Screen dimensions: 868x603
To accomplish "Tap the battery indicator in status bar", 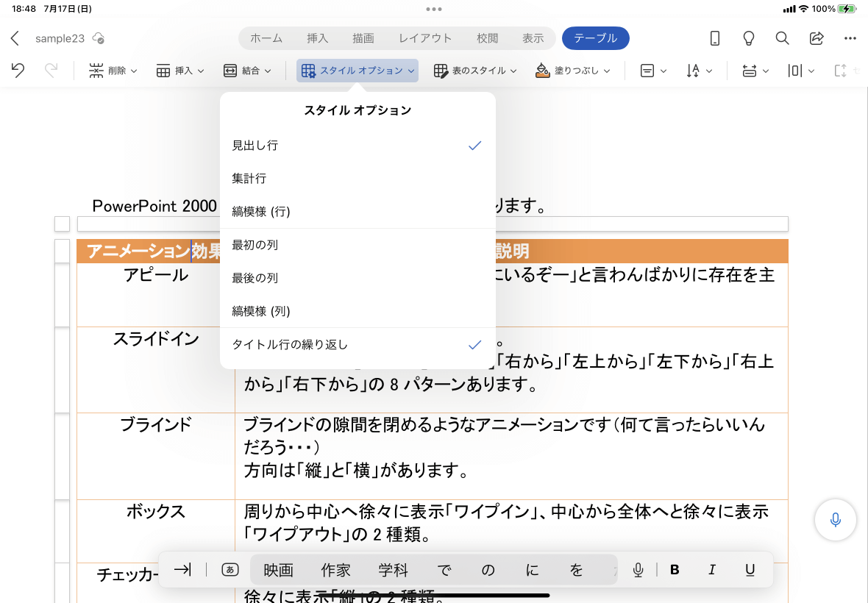I will 847,9.
